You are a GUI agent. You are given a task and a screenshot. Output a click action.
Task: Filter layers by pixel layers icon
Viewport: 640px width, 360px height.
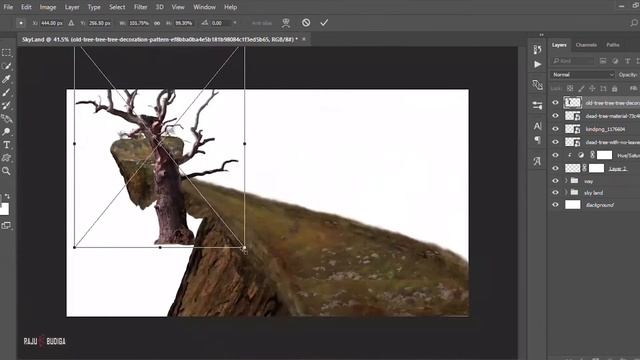click(x=603, y=61)
